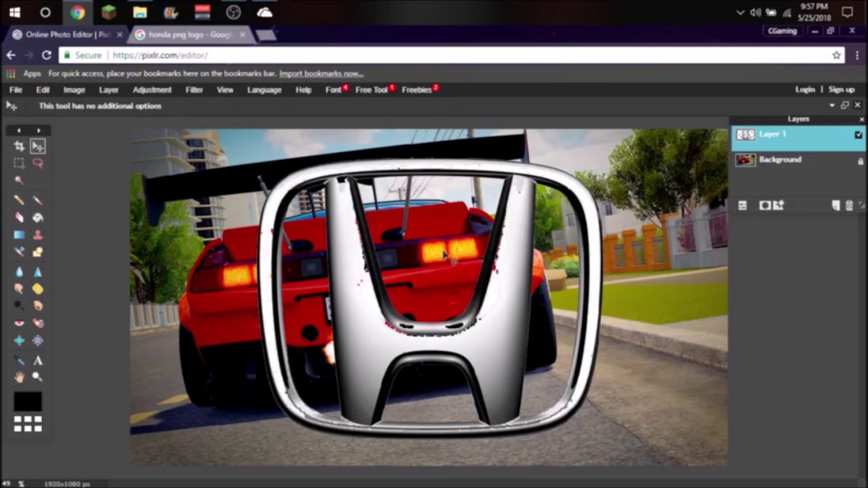Select the Crop tool
868x488 pixels.
tap(19, 146)
